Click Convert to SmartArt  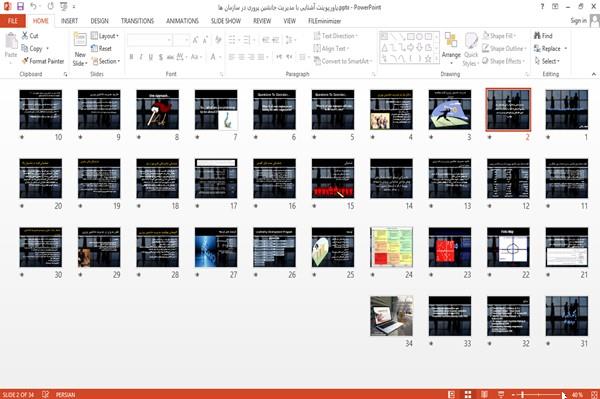342,61
